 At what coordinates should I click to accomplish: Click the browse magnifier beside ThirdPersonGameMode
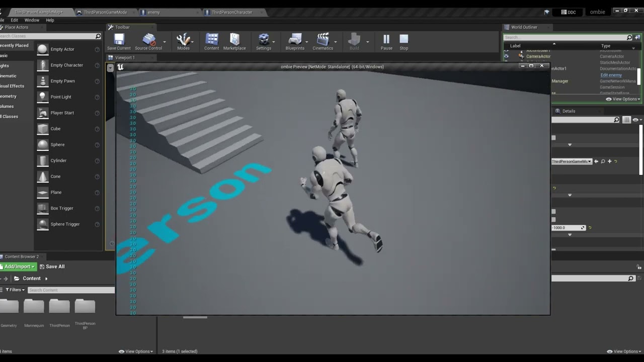click(x=603, y=161)
